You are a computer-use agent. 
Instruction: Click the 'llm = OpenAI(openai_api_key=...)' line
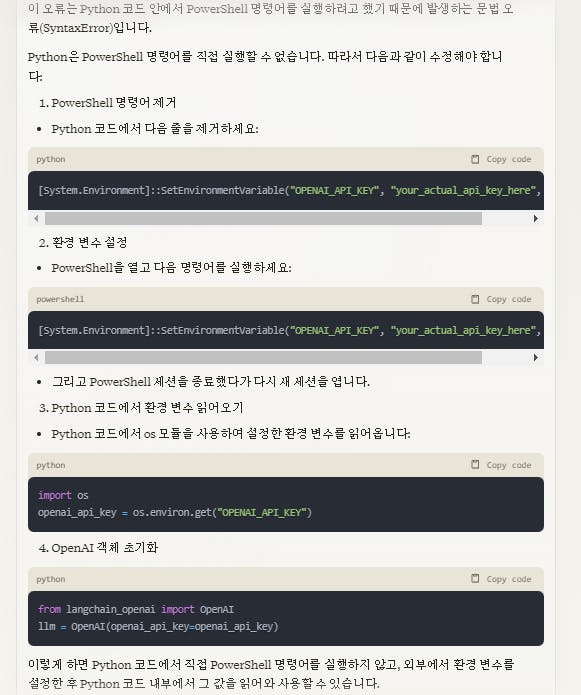click(x=158, y=626)
